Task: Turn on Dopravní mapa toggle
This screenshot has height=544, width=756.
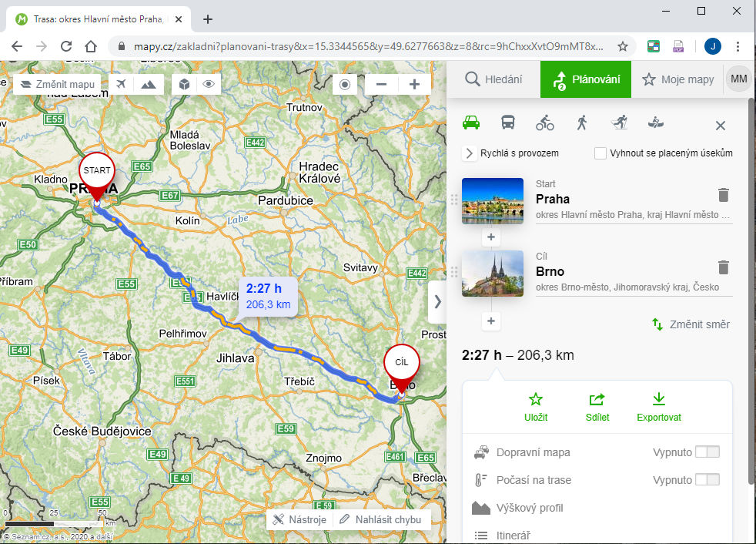Action: coord(707,452)
